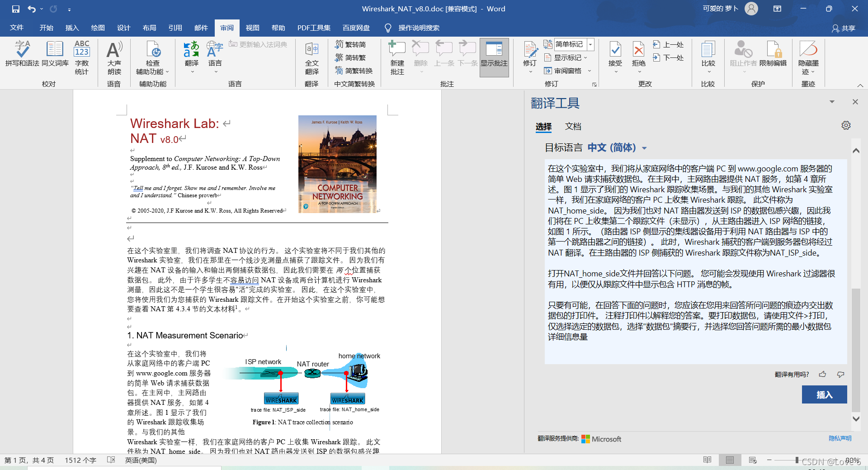Show word count (字数统计)
The width and height of the screenshot is (868, 470).
[x=82, y=58]
